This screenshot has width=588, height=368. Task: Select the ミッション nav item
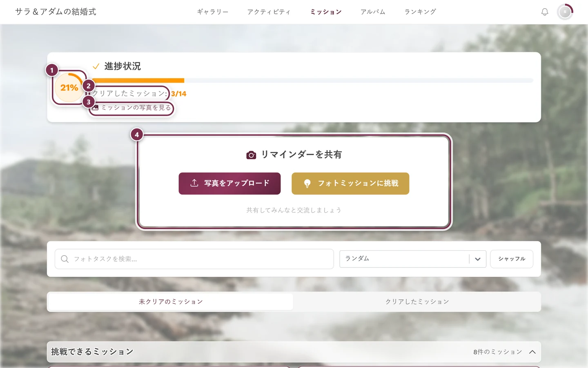[325, 12]
